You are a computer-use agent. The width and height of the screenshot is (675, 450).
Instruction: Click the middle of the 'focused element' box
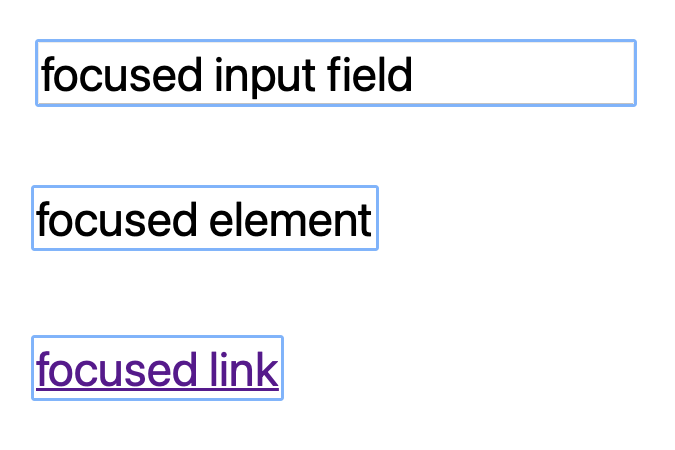coord(204,218)
